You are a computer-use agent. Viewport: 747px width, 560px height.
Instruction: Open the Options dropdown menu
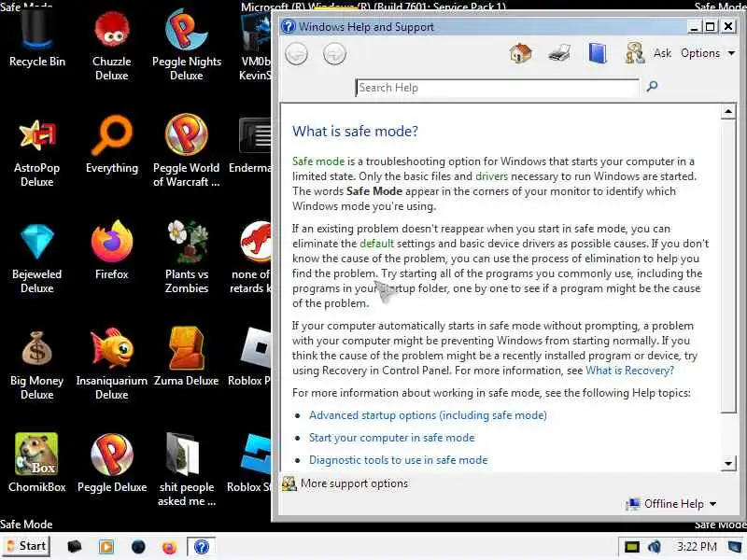[x=708, y=53]
